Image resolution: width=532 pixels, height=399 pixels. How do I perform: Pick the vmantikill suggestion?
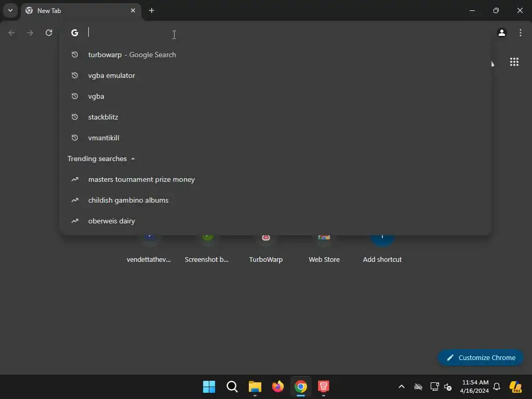pos(275,138)
